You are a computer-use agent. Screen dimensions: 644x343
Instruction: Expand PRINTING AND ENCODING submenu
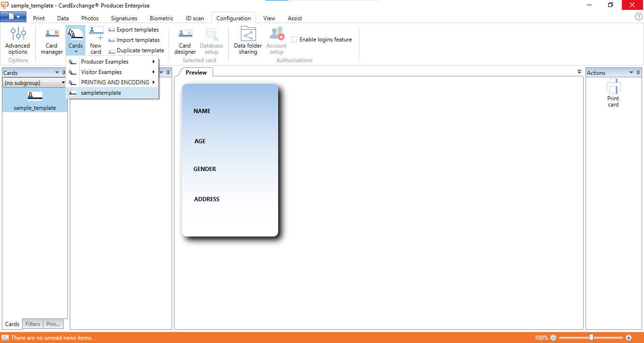112,82
